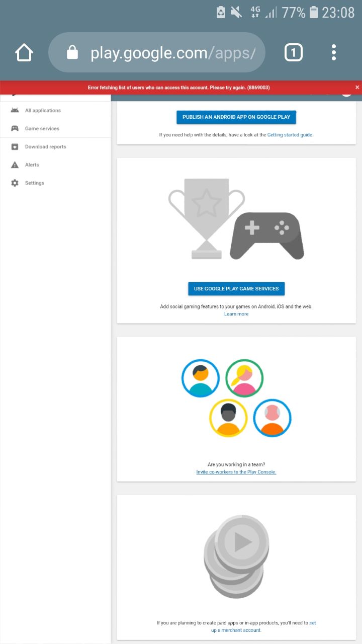Click the Settings gear icon
This screenshot has width=362, height=644.
tap(15, 183)
